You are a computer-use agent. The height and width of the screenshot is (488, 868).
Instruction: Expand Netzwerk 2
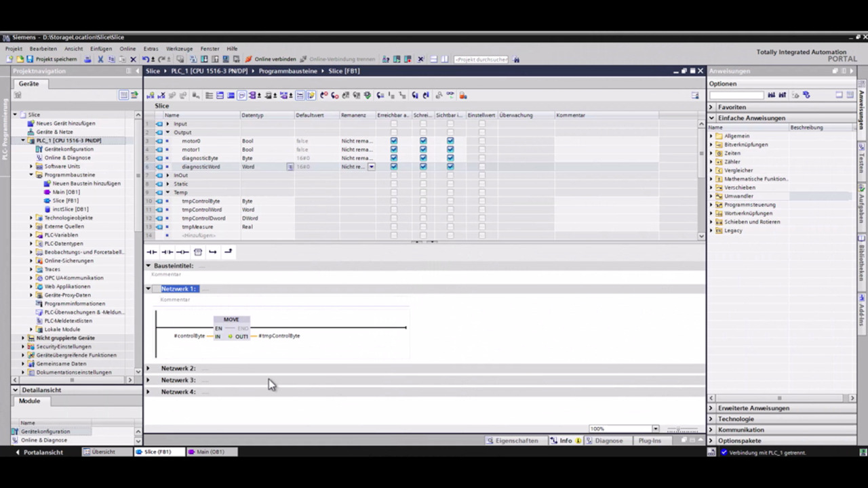click(x=149, y=369)
